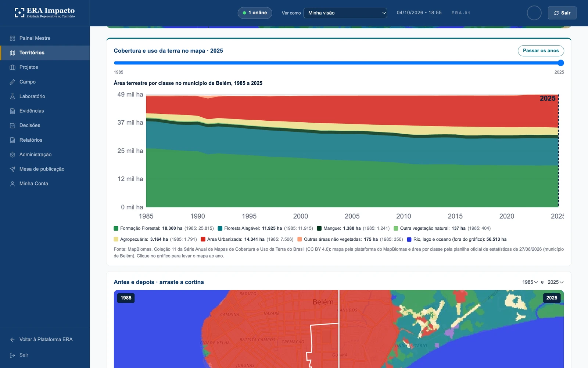Click the 2025 marker line on chart
Viewport: 588px width, 368px height.
(x=558, y=151)
